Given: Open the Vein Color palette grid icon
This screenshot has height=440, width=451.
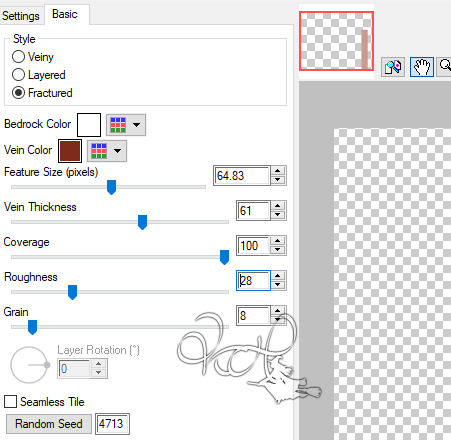Looking at the screenshot, I should point(99,151).
